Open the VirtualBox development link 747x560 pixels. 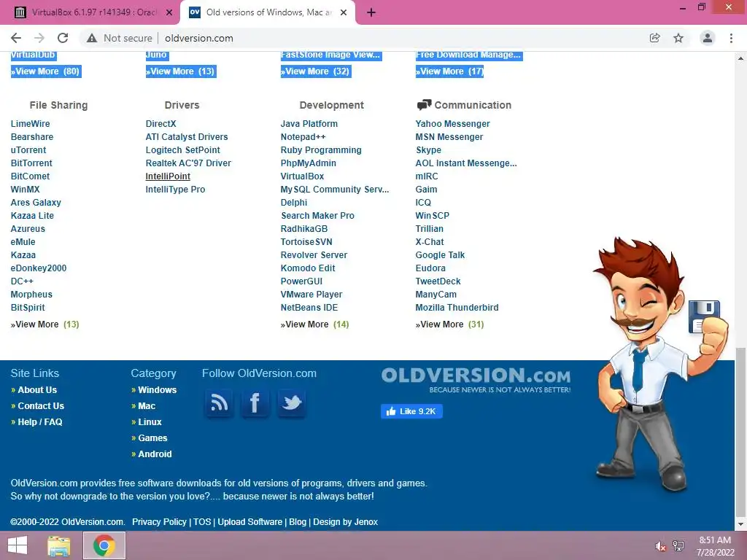point(302,176)
